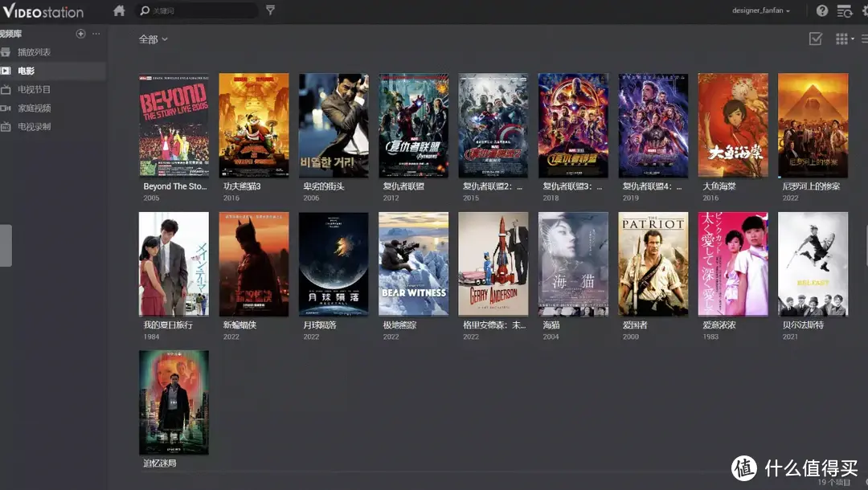The width and height of the screenshot is (868, 490).
Task: Open 功夫熊猫3 poster
Action: [x=253, y=125]
